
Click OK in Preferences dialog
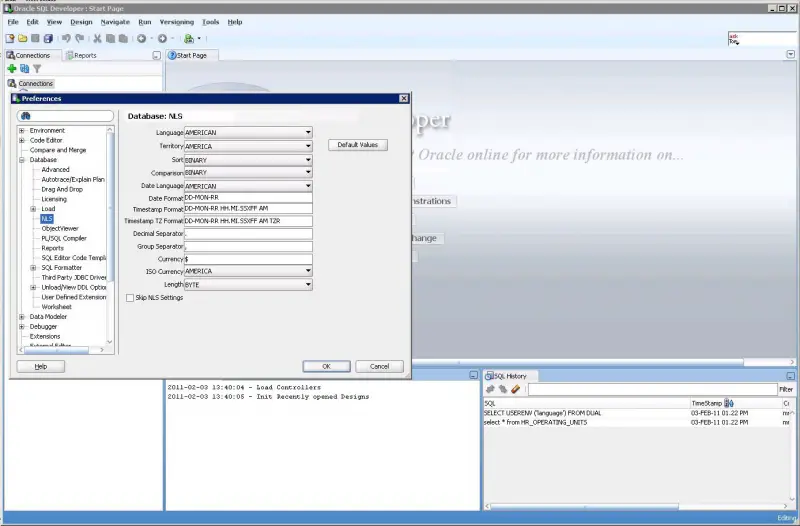[x=327, y=366]
